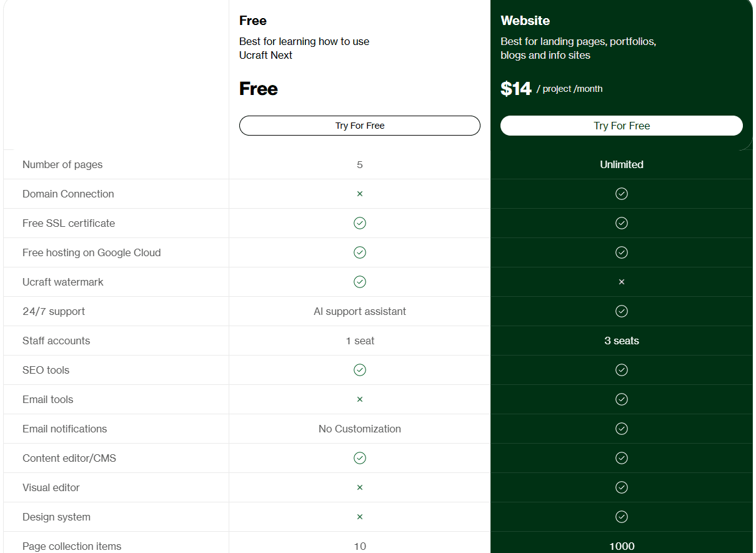Click the Design system cross in Free column
This screenshot has height=553, width=756.
pos(360,517)
